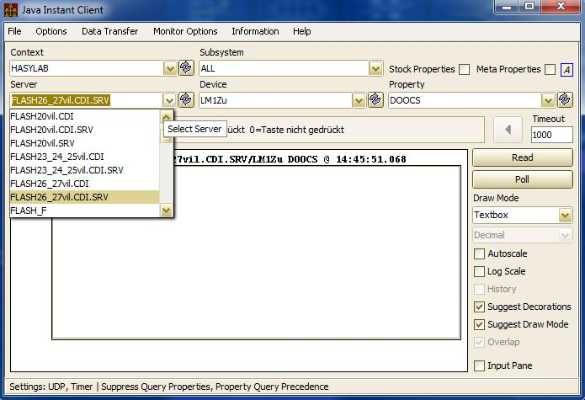Open the Monitor Options menu
The height and width of the screenshot is (400, 585).
[x=185, y=31]
